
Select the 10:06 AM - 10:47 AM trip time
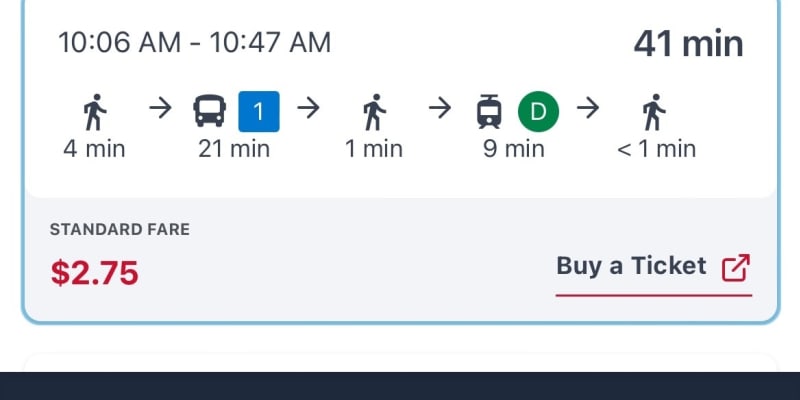[x=194, y=42]
